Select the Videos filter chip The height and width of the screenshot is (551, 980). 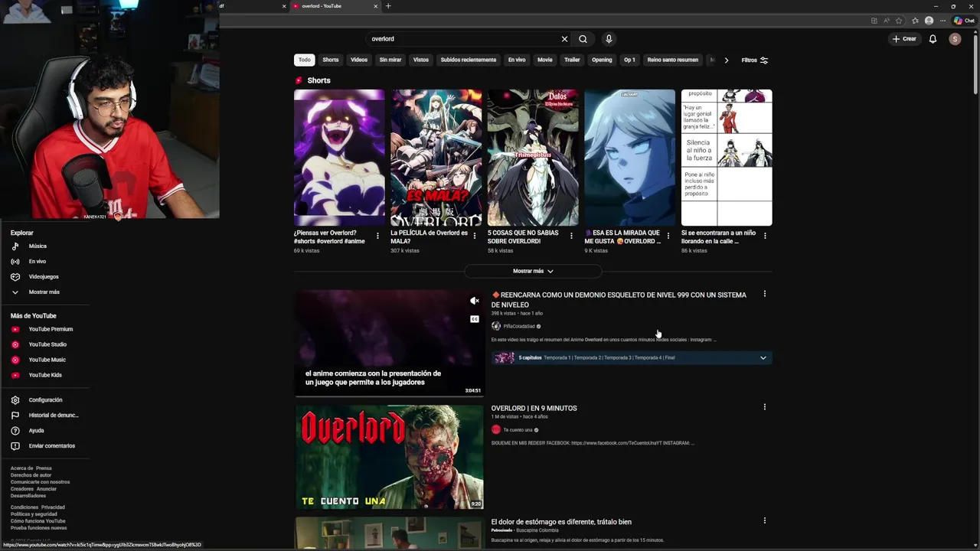359,60
